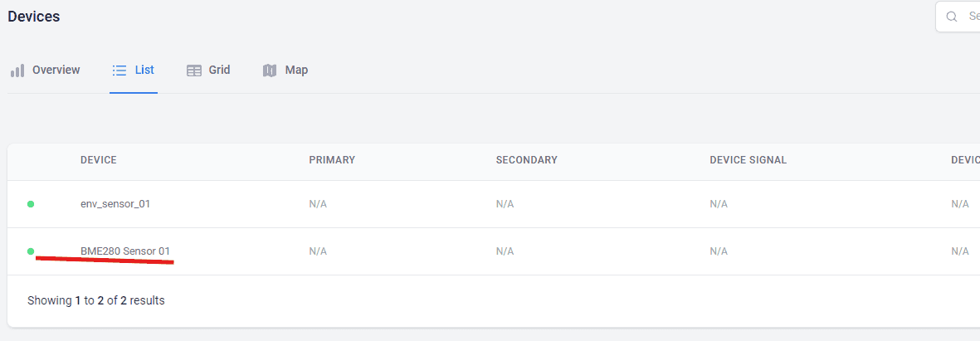Click green status dot for env_sensor_01
980x341 pixels.
click(31, 203)
